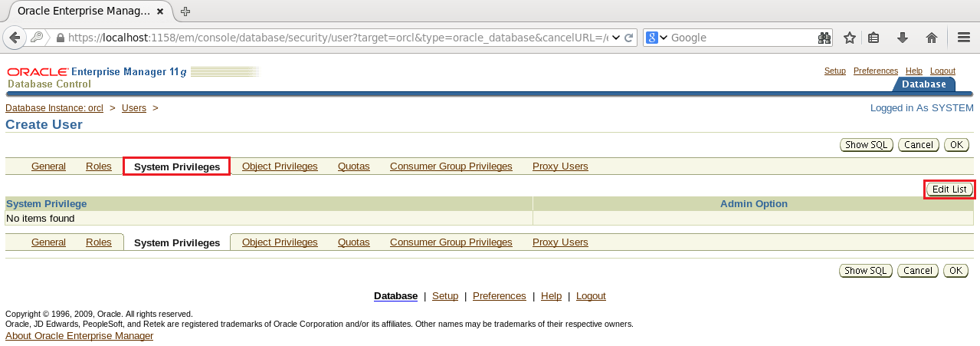The image size is (980, 346).
Task: Bookmark this page with the star icon
Action: [849, 38]
